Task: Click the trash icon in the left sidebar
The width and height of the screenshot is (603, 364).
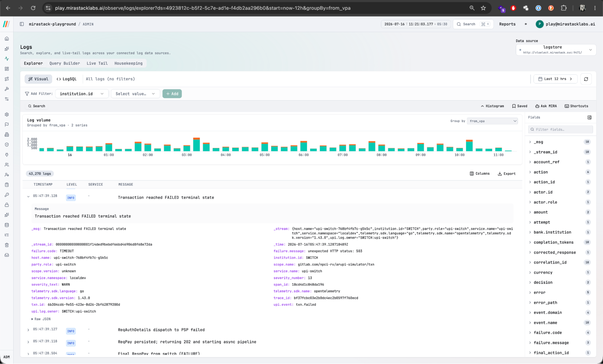Action: (x=7, y=245)
